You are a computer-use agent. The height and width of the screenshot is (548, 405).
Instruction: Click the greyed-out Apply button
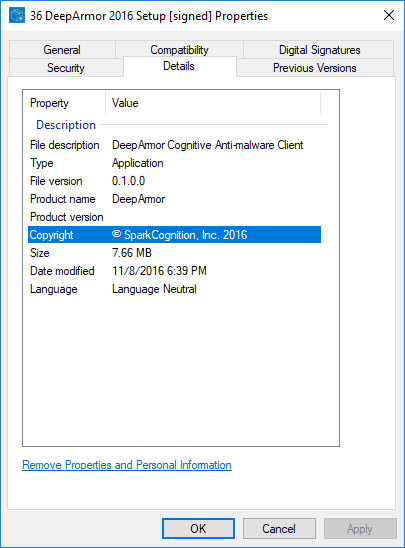pos(360,528)
